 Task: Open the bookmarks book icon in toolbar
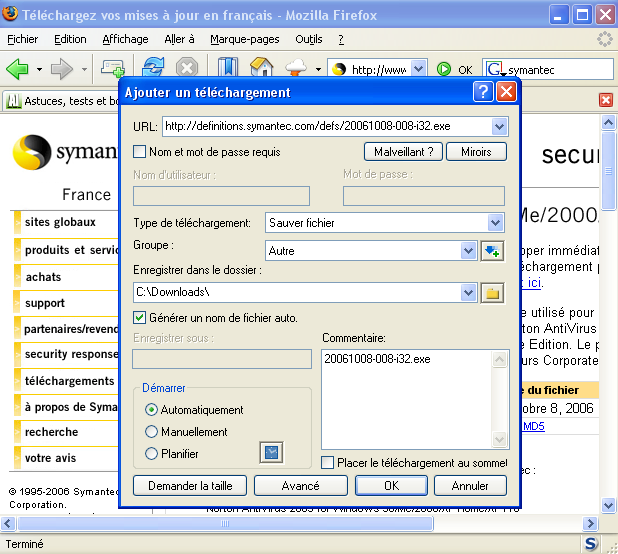tap(228, 66)
